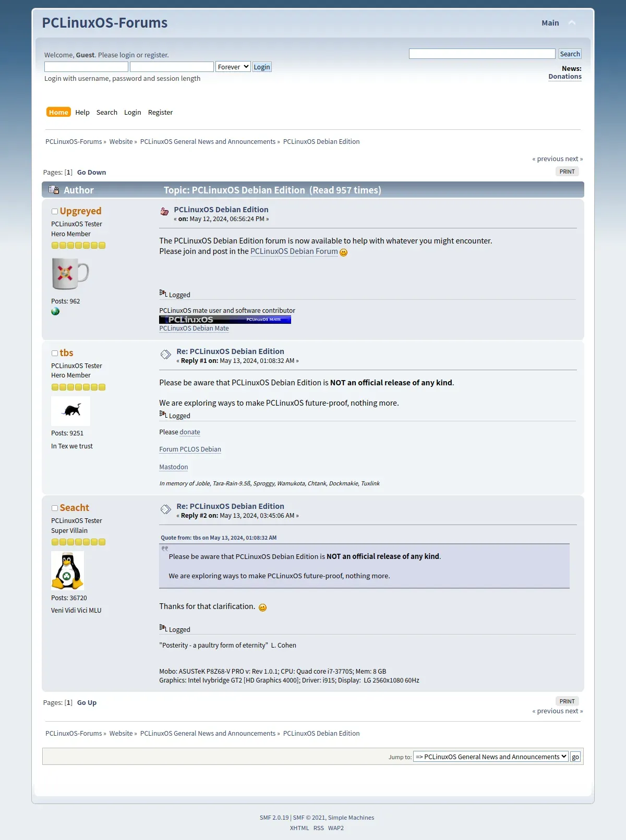The image size is (626, 840).
Task: Click the register link in welcome text
Action: click(x=156, y=55)
